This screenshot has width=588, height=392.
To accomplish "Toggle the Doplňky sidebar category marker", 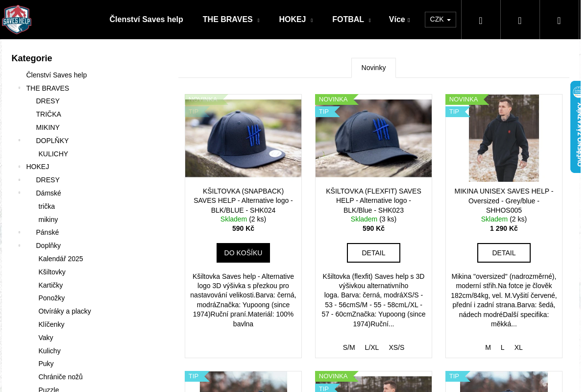I will click(19, 245).
